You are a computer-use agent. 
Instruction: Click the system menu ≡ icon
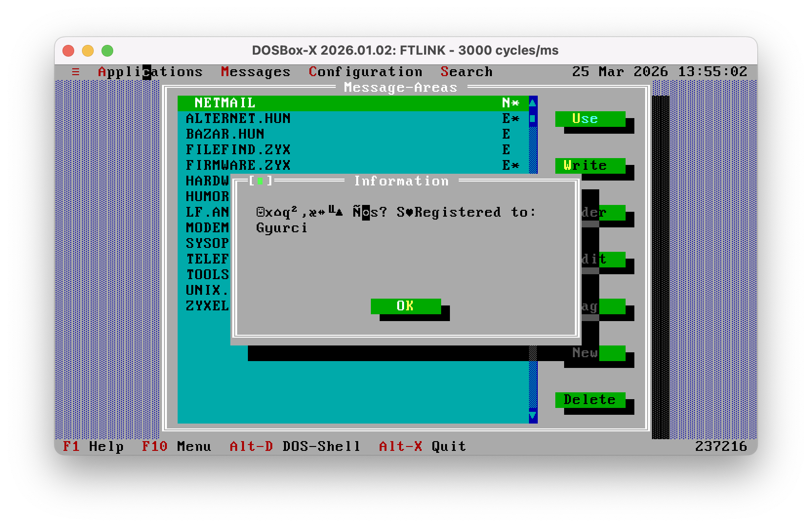pyautogui.click(x=76, y=72)
